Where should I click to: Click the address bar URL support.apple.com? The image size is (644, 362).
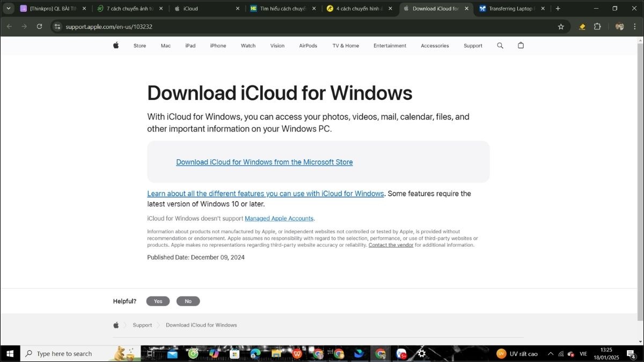109,26
